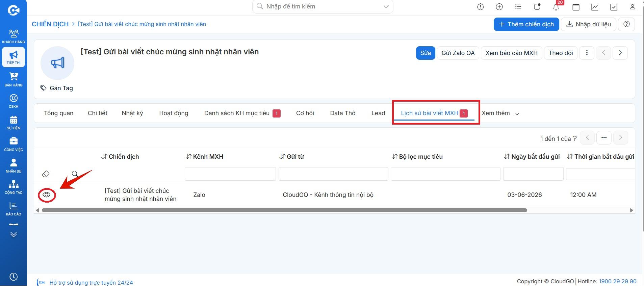Click the Xem báo cáo MXH button

click(x=512, y=53)
